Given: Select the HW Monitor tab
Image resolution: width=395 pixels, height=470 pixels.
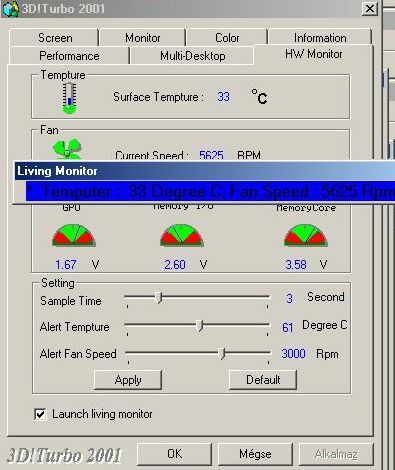Looking at the screenshot, I should pyautogui.click(x=313, y=54).
